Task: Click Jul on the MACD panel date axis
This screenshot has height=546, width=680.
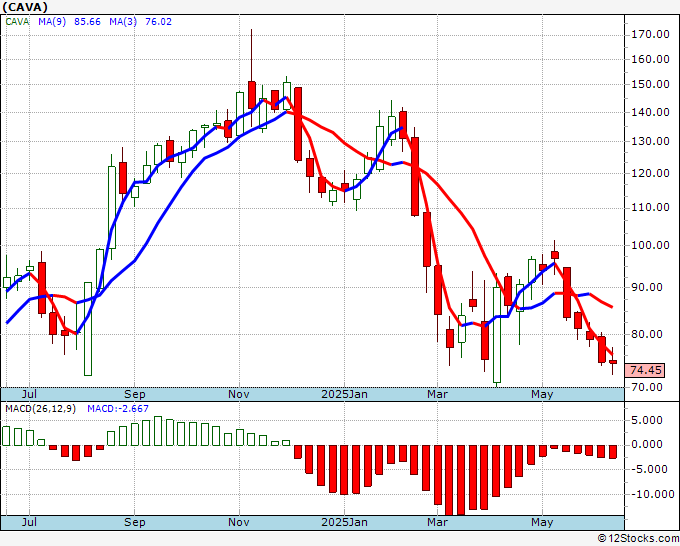Action: (x=29, y=522)
